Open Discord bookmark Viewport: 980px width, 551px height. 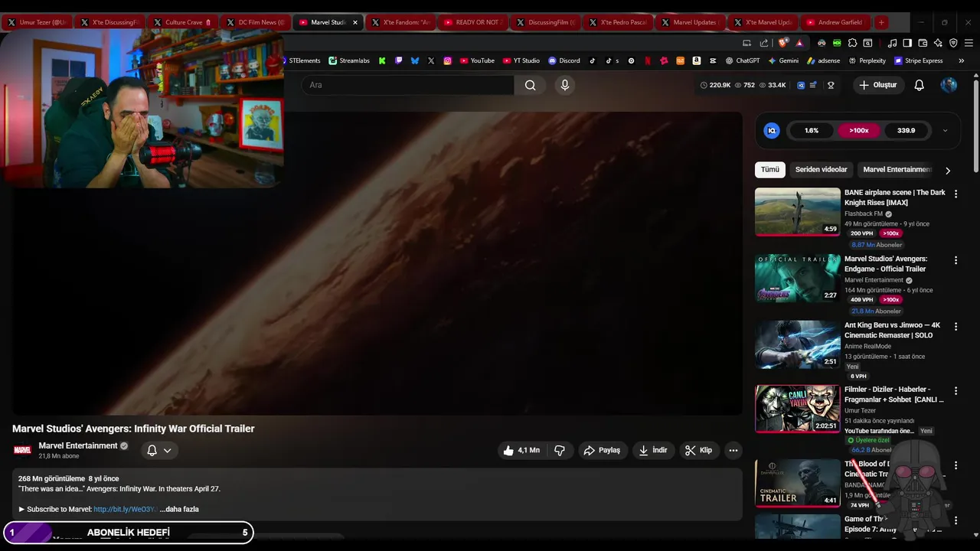click(x=564, y=60)
